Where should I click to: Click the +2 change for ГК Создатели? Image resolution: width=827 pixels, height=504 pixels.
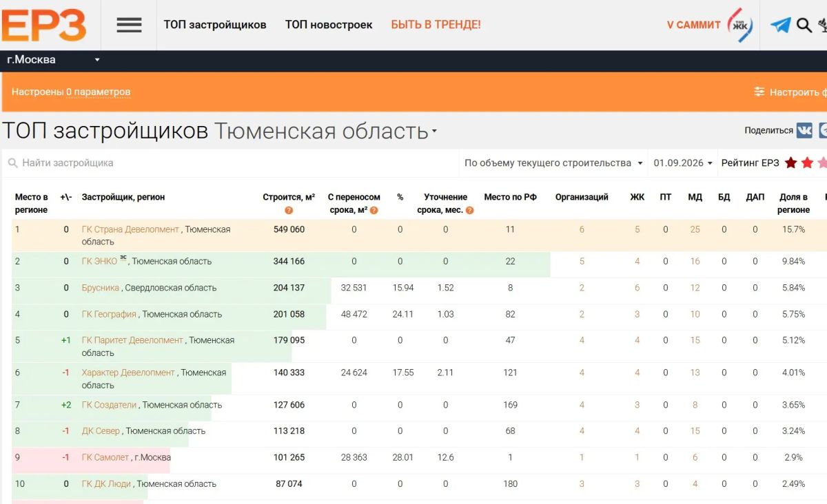pos(66,405)
